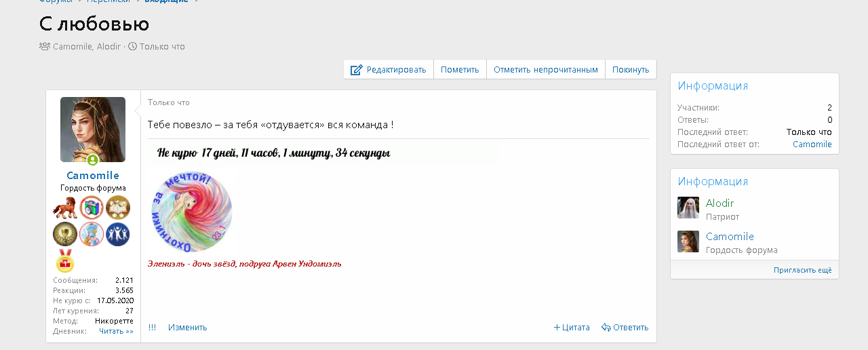Click the gold medal with red ribbon
The height and width of the screenshot is (350, 868).
coord(65,260)
